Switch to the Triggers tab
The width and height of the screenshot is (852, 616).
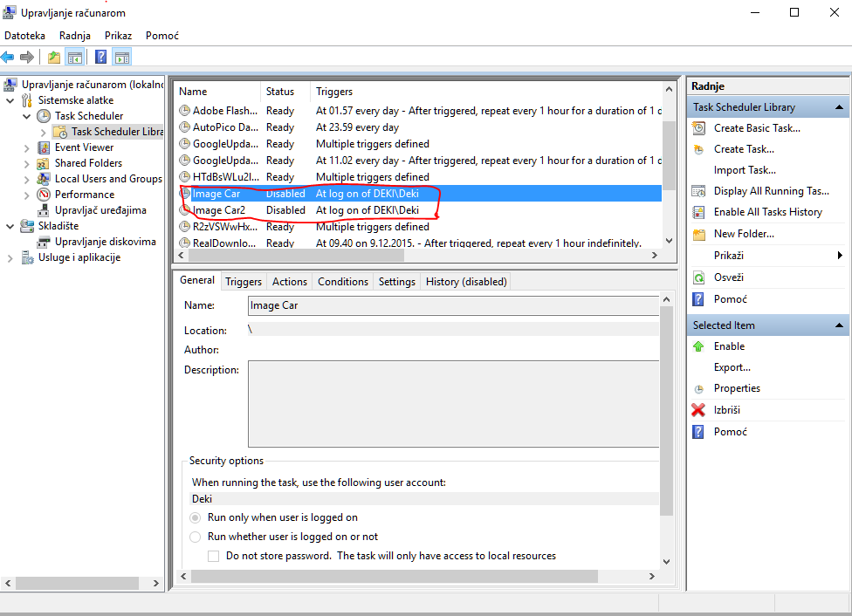pyautogui.click(x=243, y=282)
